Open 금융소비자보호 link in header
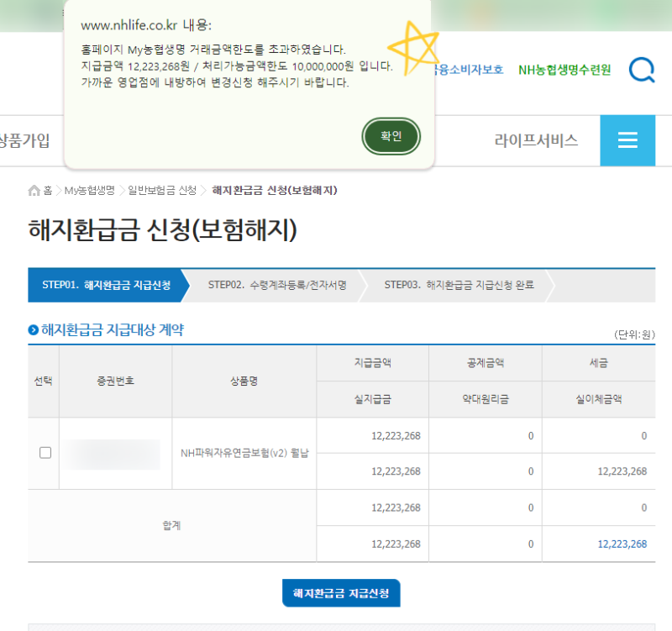 (469, 70)
